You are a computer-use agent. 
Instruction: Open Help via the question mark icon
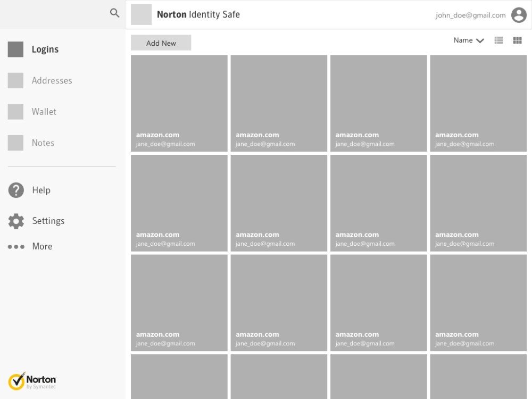[16, 190]
